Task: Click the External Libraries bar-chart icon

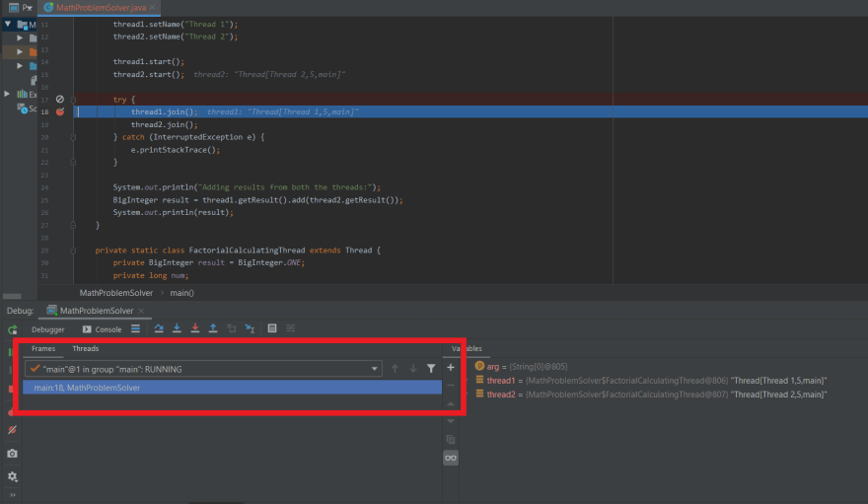Action: pos(22,94)
